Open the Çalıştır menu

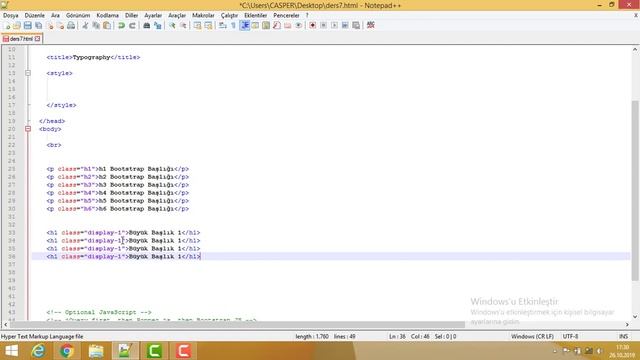(229, 15)
